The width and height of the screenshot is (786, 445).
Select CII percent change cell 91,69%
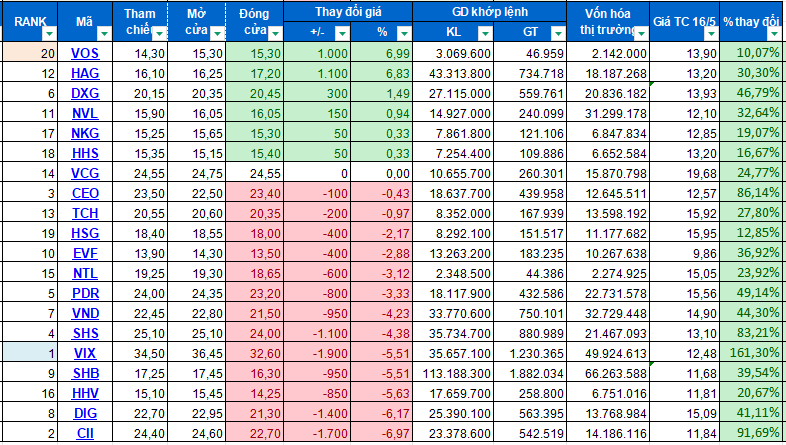coord(751,433)
